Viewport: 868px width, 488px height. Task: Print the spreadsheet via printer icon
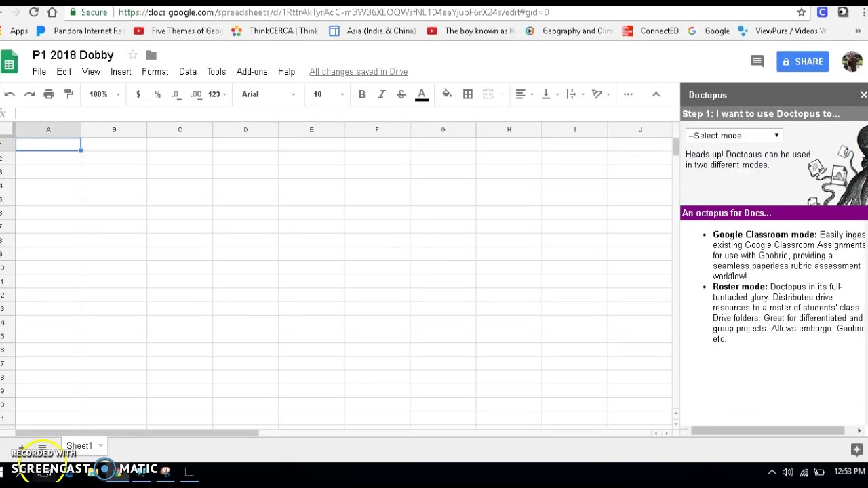[x=49, y=94]
